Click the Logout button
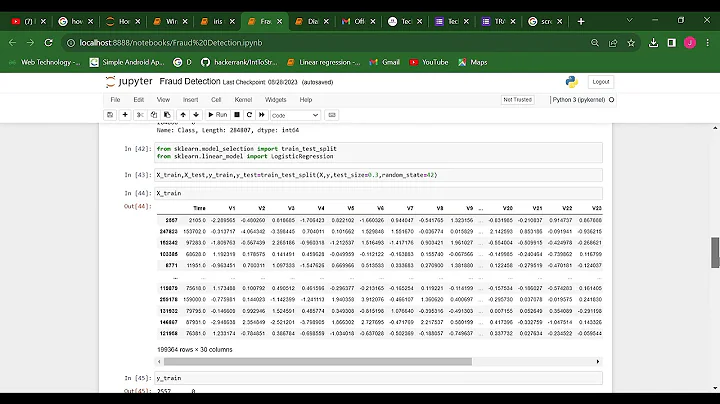The width and height of the screenshot is (720, 404). (x=601, y=82)
